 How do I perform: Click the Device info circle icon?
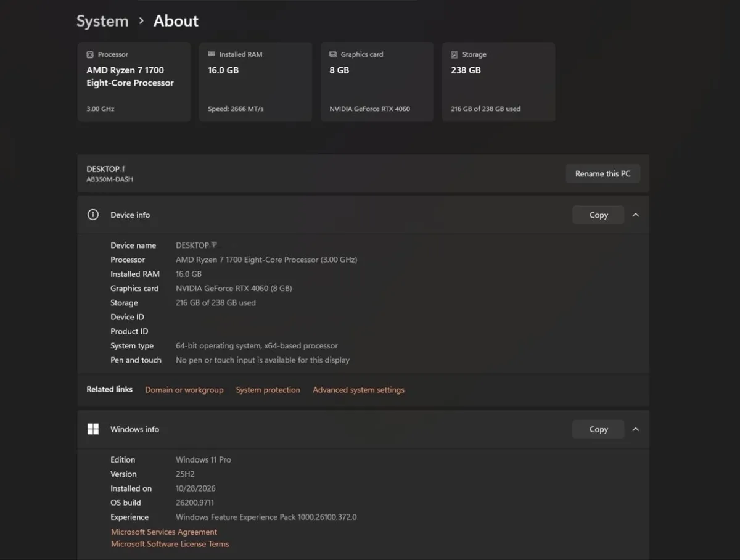93,215
